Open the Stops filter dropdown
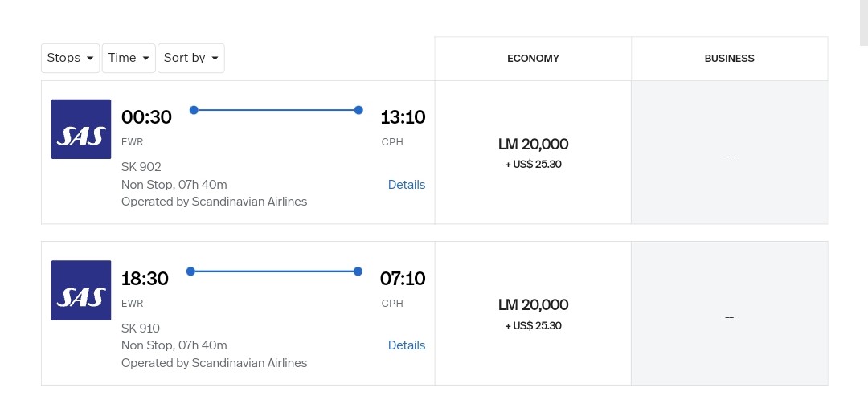The width and height of the screenshot is (868, 400). (x=71, y=58)
